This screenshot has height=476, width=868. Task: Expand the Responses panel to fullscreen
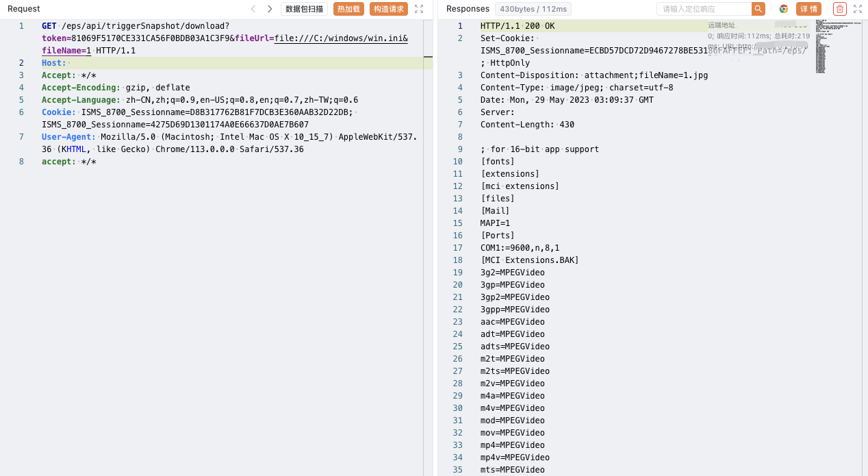tap(857, 9)
